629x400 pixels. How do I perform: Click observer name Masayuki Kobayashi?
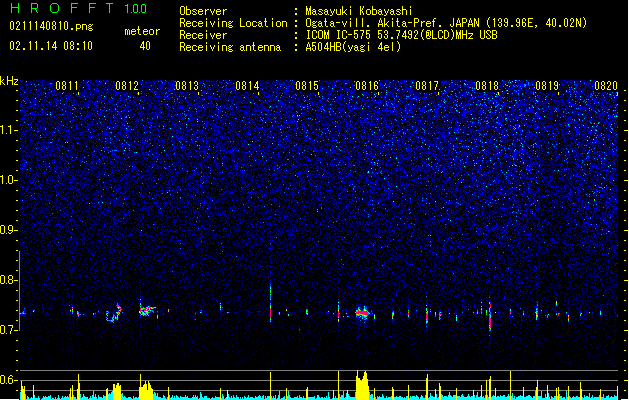pos(359,11)
